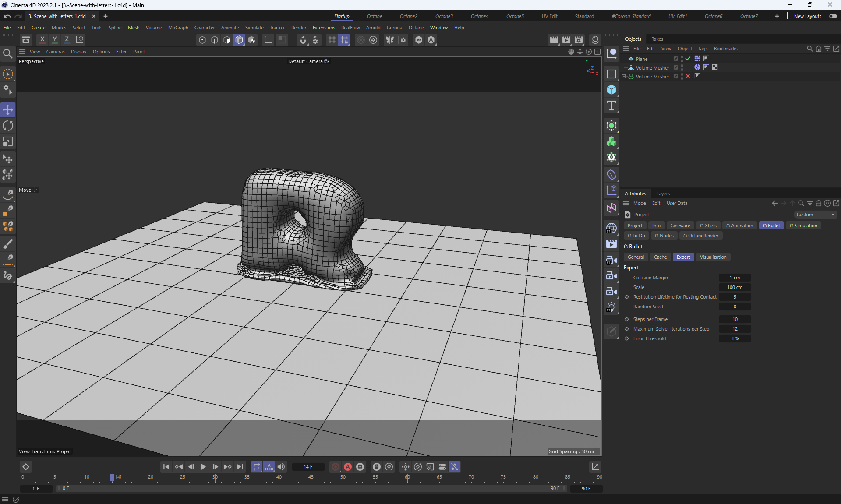Switch to the Visualization tab
Image resolution: width=841 pixels, height=504 pixels.
[x=713, y=257]
